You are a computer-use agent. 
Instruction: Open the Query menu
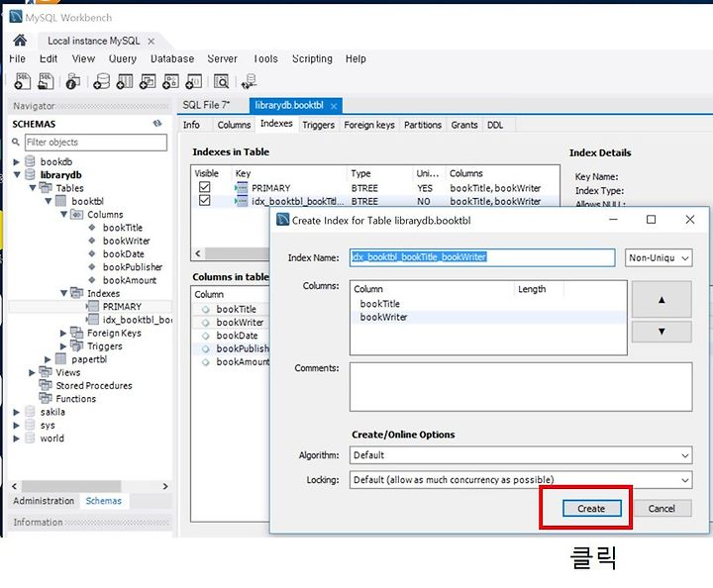click(x=123, y=58)
